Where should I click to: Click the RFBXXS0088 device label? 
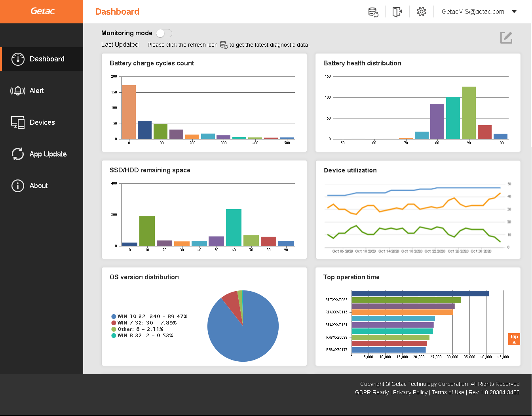[x=336, y=338]
